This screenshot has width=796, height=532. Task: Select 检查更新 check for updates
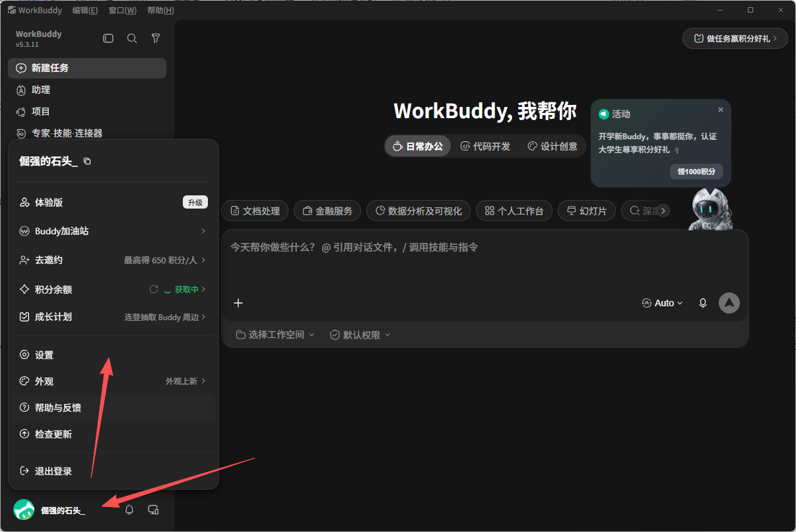113,434
